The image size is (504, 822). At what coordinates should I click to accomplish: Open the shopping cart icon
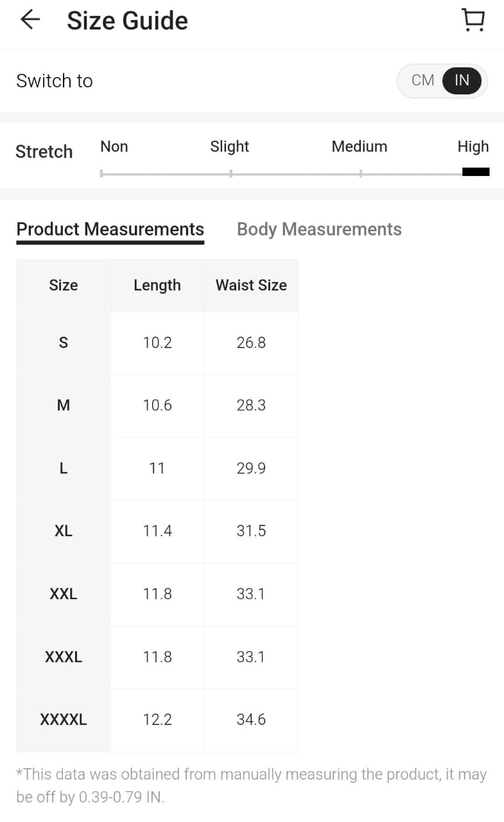(473, 20)
